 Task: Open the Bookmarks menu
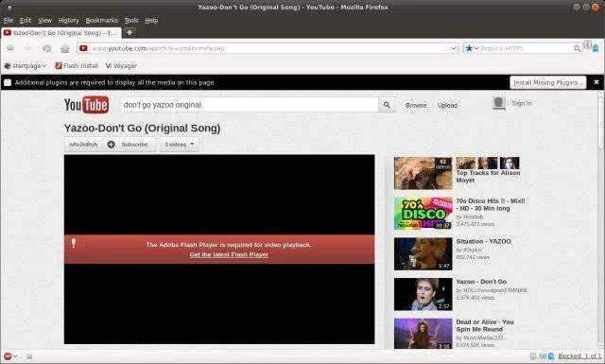click(x=102, y=20)
